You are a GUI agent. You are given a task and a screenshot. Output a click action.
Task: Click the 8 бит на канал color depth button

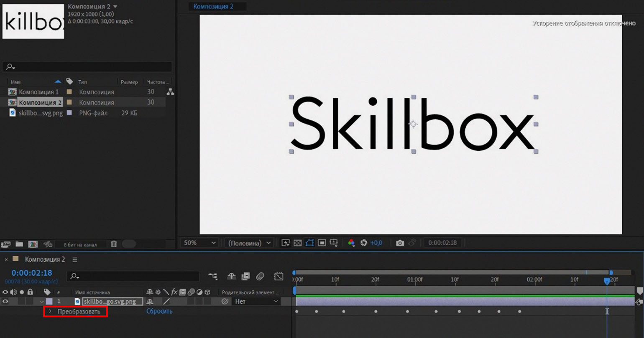pos(80,244)
